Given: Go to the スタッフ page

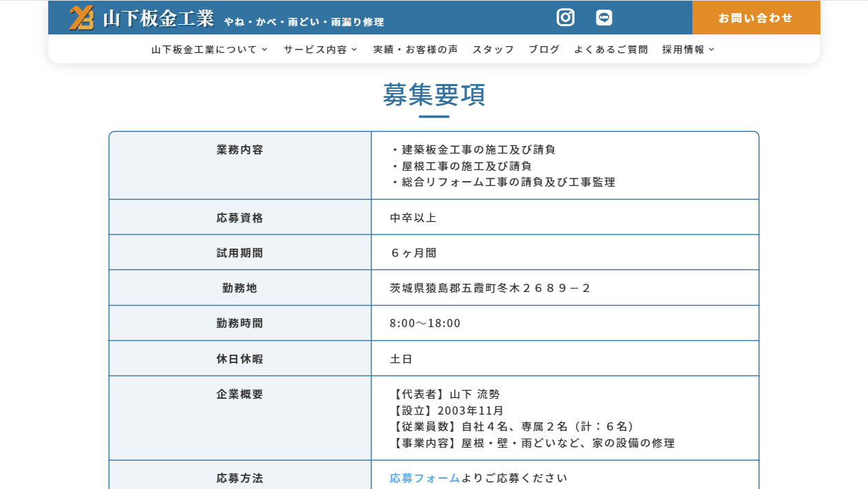Looking at the screenshot, I should click(493, 50).
